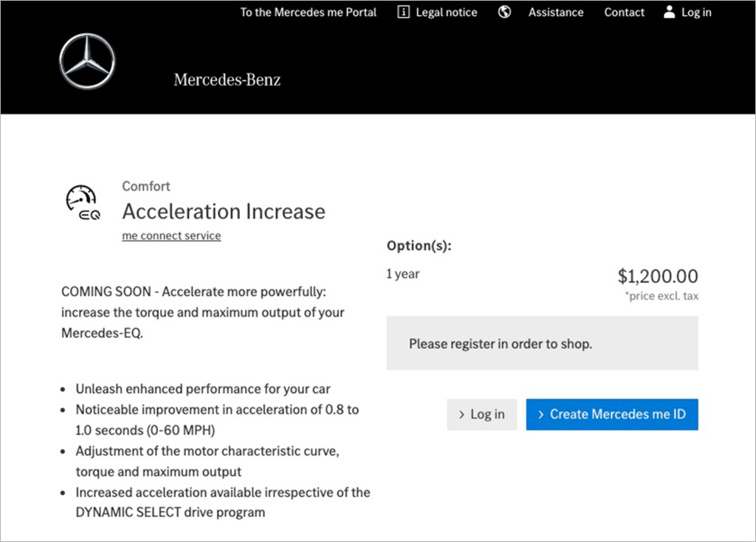Click the Legal notice info icon
The height and width of the screenshot is (542, 756).
[403, 12]
